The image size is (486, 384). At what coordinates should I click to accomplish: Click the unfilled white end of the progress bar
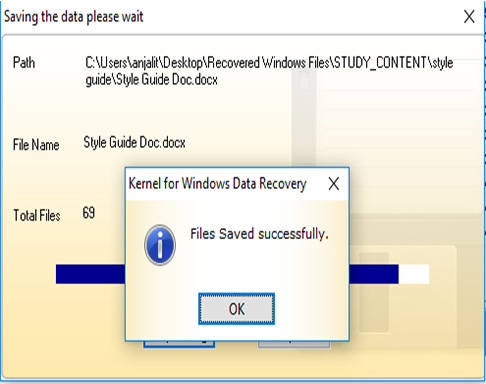(x=414, y=274)
